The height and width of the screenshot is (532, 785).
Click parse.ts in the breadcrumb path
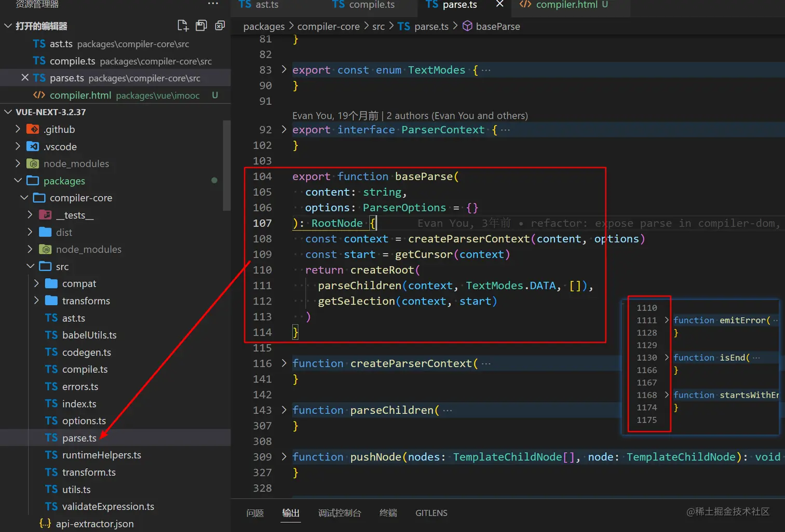click(x=431, y=26)
